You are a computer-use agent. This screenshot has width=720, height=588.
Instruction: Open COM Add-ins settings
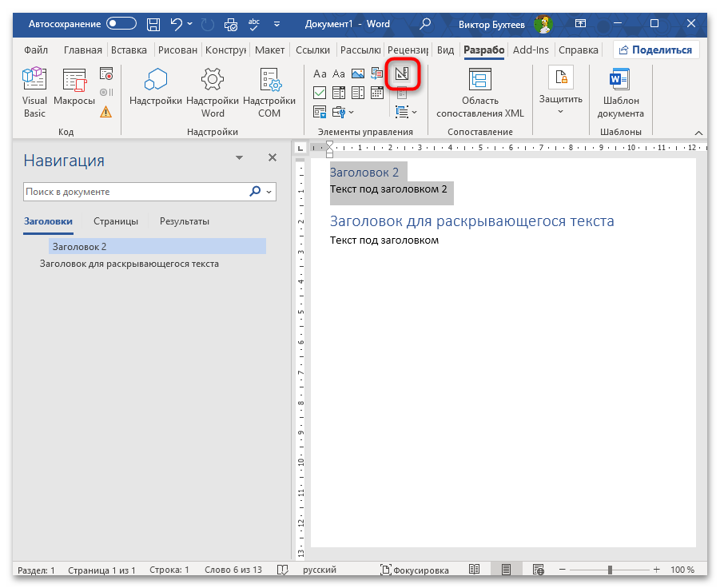[269, 93]
